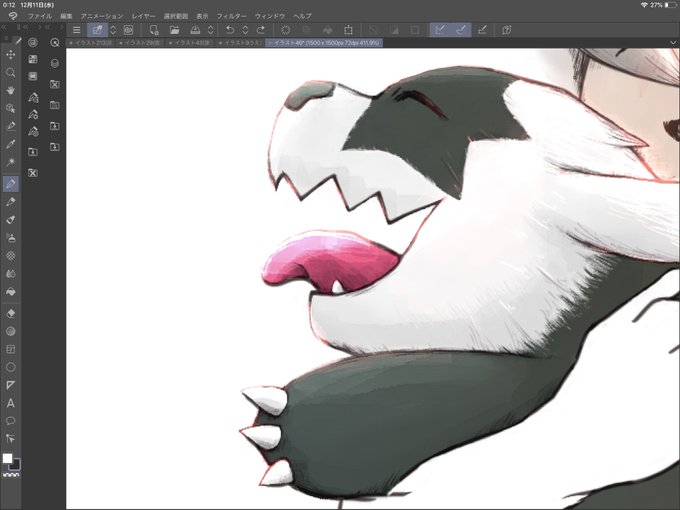
Task: Select the Blend droplets tool
Action: tap(11, 274)
